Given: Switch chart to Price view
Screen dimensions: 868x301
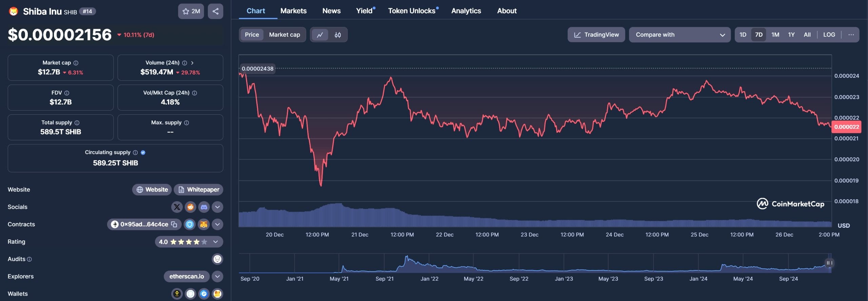Looking at the screenshot, I should coord(252,35).
